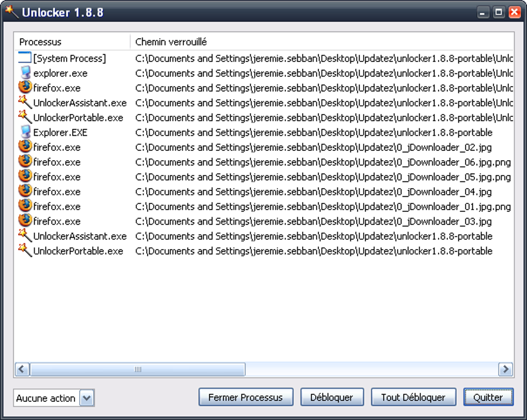Screen dimensions: 527x420
Task: Select the locked path of Explorer.EXE row
Action: click(x=314, y=132)
